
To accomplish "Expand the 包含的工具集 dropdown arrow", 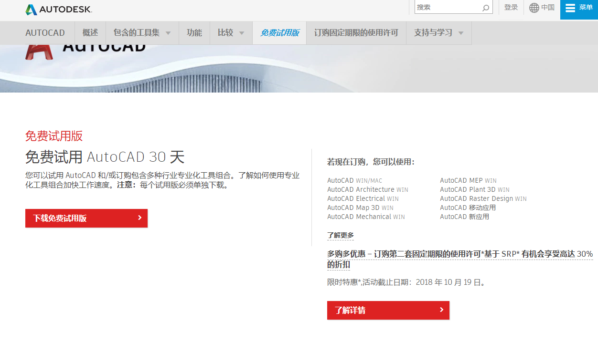I will click(168, 33).
